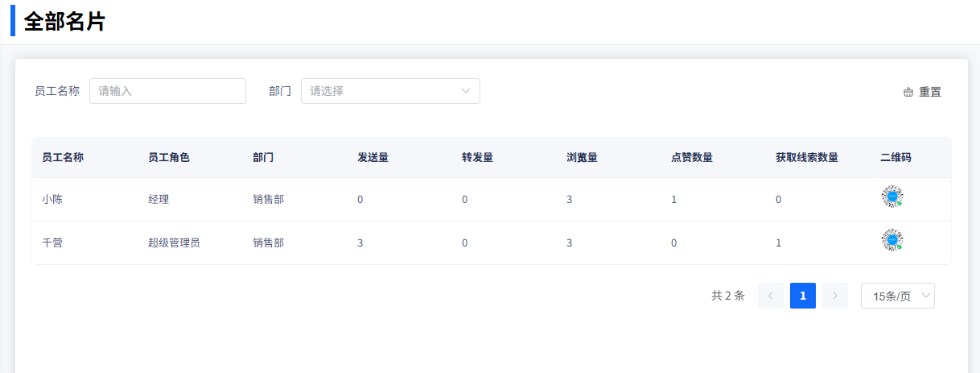Click the 发送量 column header
The height and width of the screenshot is (373, 980).
(x=373, y=157)
